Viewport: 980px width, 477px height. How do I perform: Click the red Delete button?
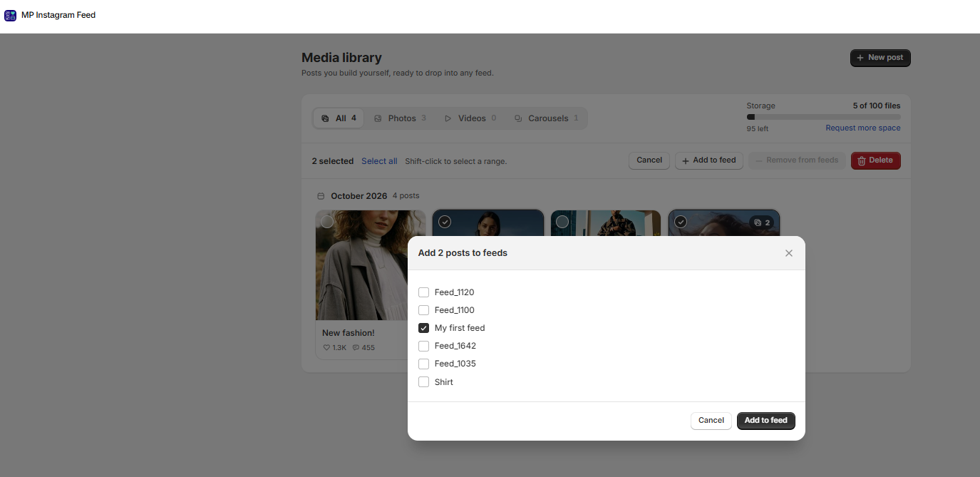[876, 160]
